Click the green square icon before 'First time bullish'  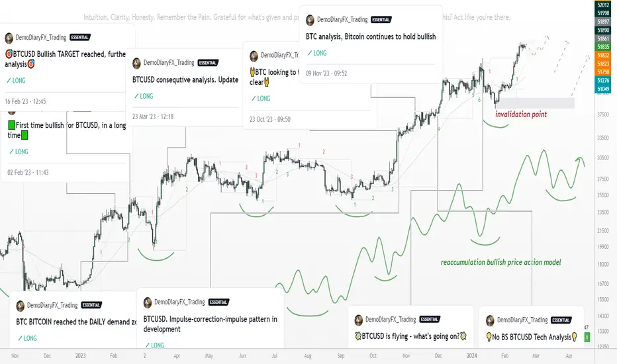click(x=11, y=126)
